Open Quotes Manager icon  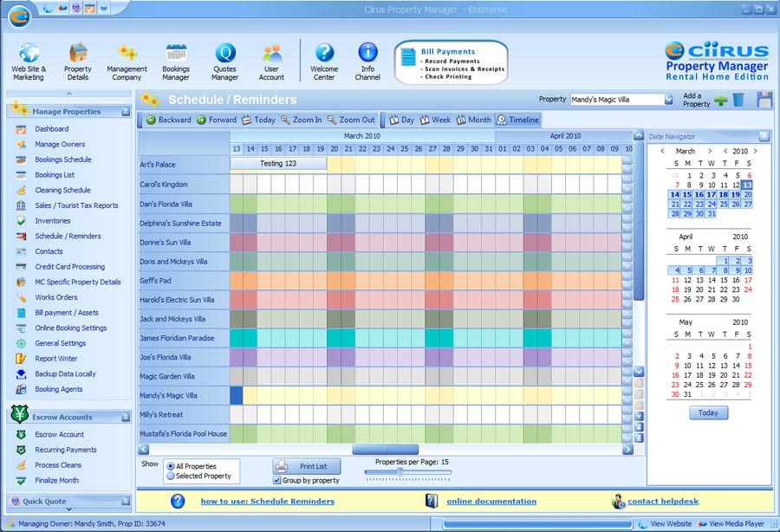coord(224,52)
